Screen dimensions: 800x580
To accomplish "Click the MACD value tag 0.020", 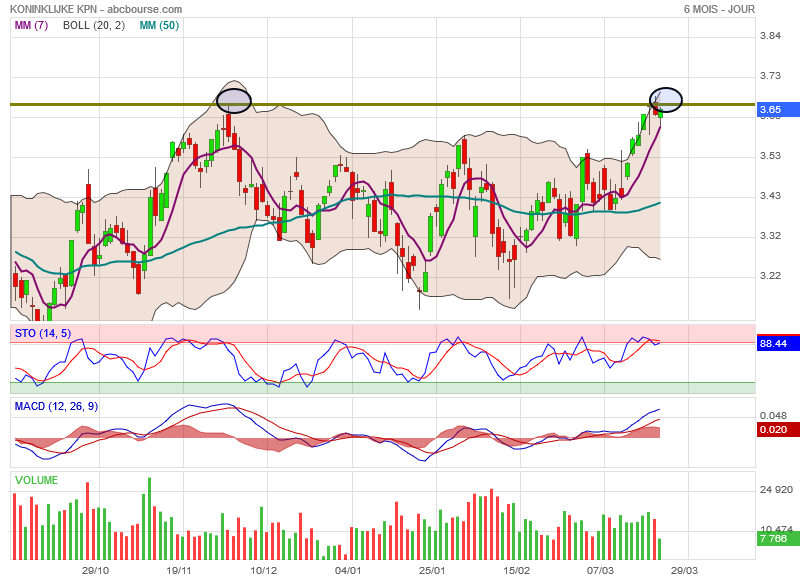I will (778, 430).
